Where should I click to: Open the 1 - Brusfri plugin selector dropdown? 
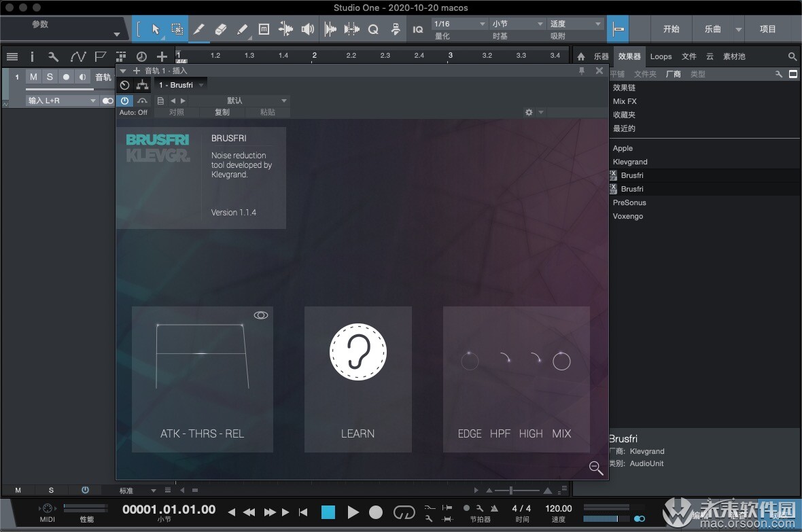coord(181,85)
